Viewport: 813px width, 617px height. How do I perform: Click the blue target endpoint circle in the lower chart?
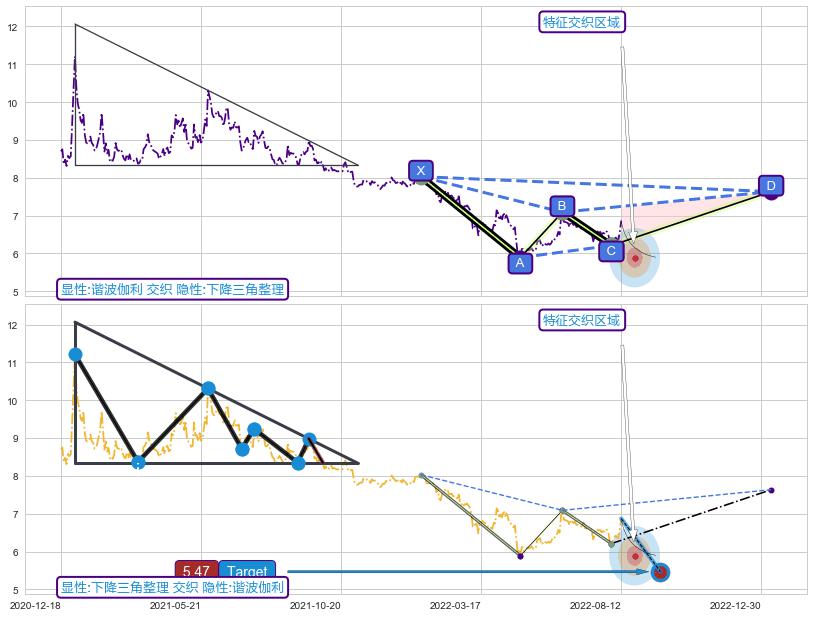point(660,572)
